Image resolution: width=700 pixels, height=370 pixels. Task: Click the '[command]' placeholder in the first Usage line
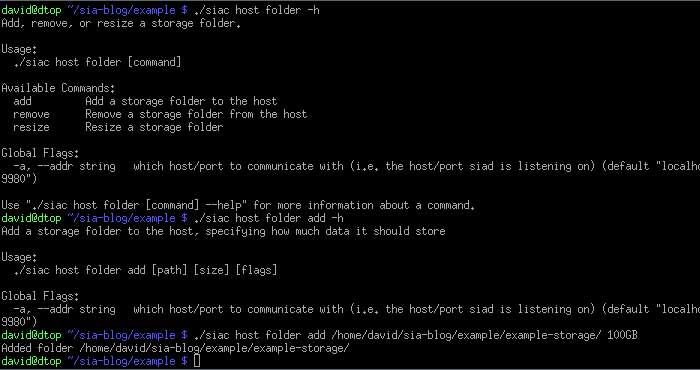pos(154,62)
